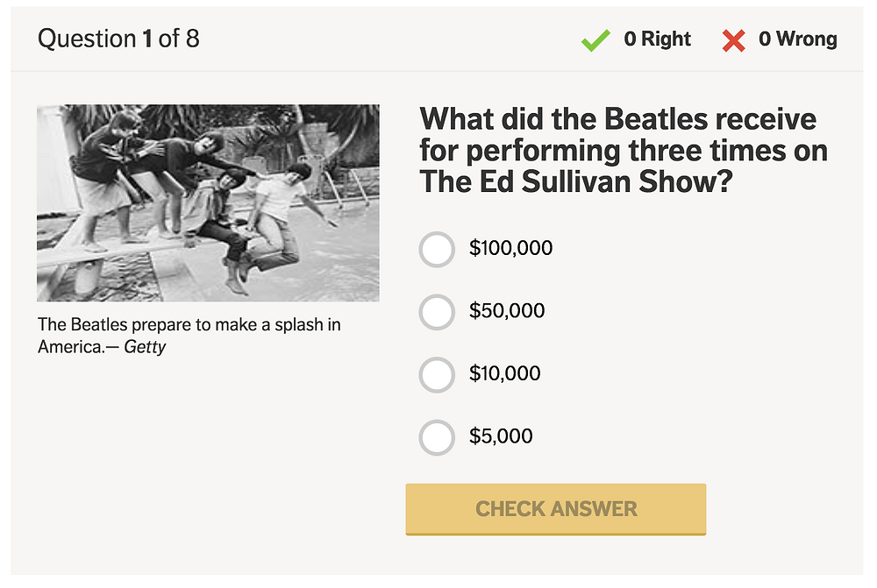Submit with the Check Answer button

tap(556, 509)
